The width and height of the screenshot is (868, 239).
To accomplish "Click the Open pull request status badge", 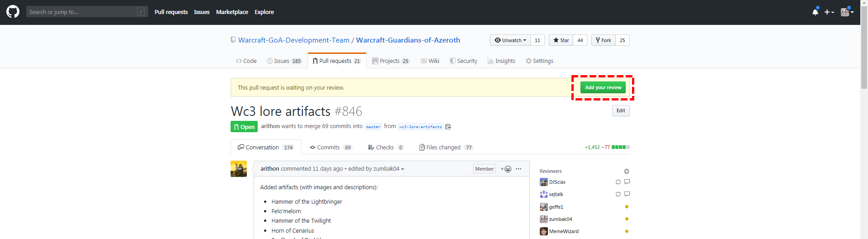I will click(x=244, y=127).
